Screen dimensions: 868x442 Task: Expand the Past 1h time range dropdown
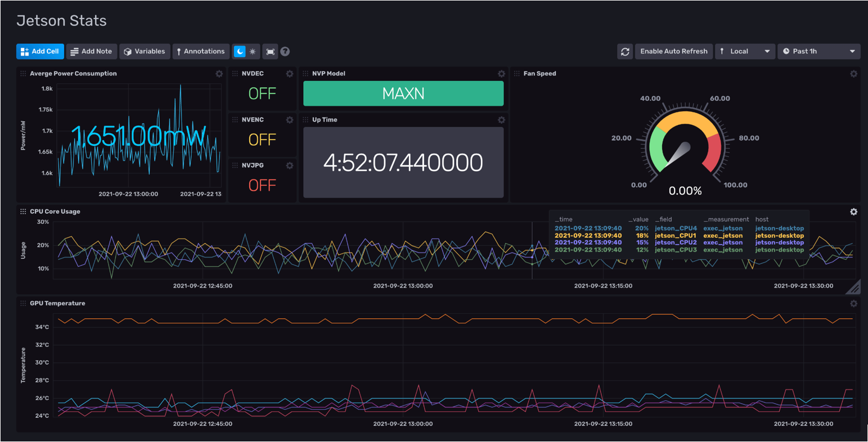click(818, 51)
